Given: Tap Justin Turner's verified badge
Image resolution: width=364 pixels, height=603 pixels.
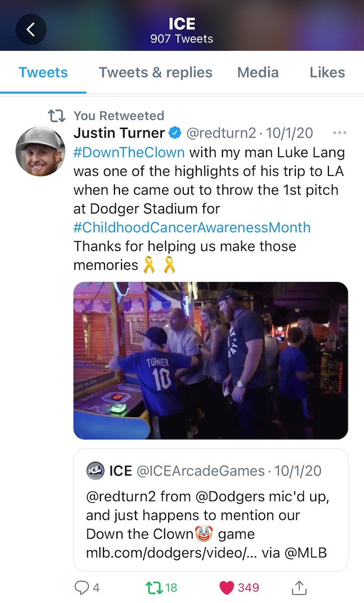Looking at the screenshot, I should click(x=175, y=133).
